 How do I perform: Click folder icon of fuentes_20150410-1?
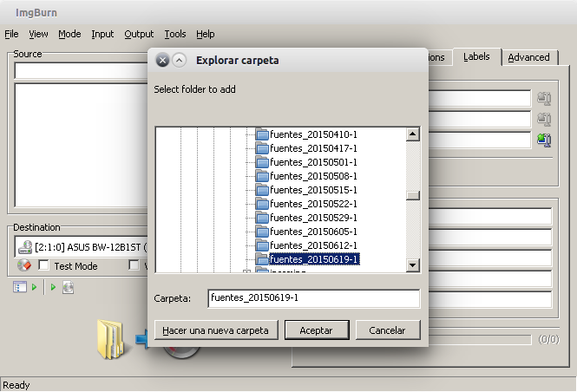pos(262,134)
